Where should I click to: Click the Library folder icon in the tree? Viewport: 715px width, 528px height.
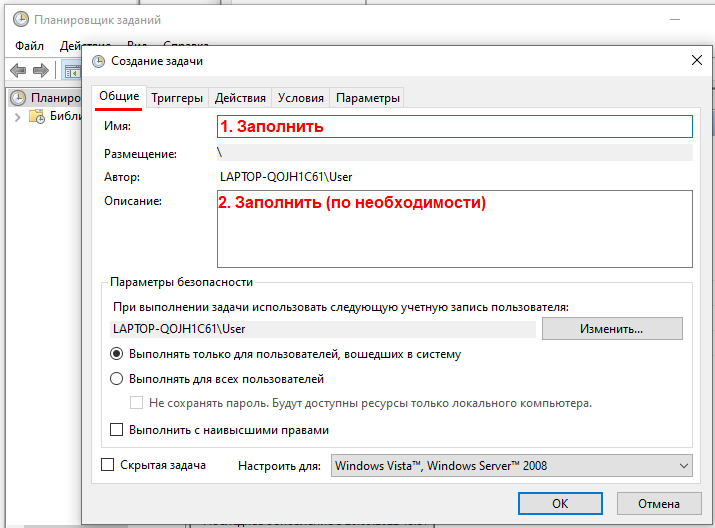pyautogui.click(x=37, y=116)
